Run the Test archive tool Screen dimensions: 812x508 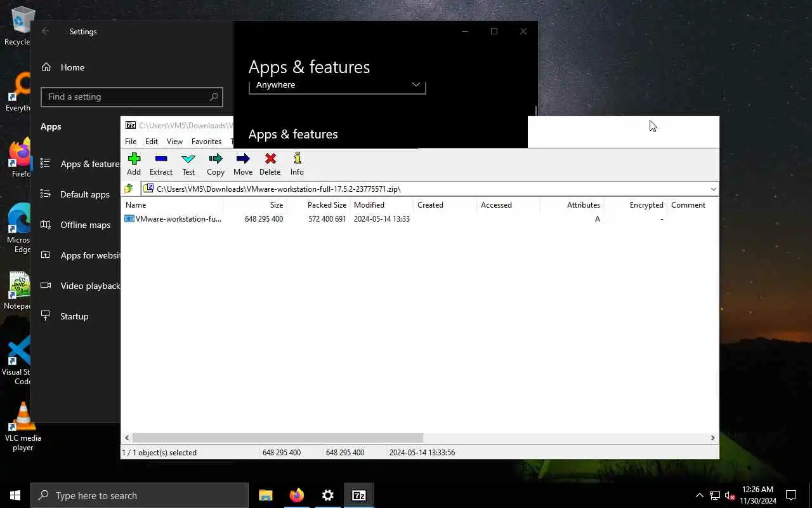(188, 164)
